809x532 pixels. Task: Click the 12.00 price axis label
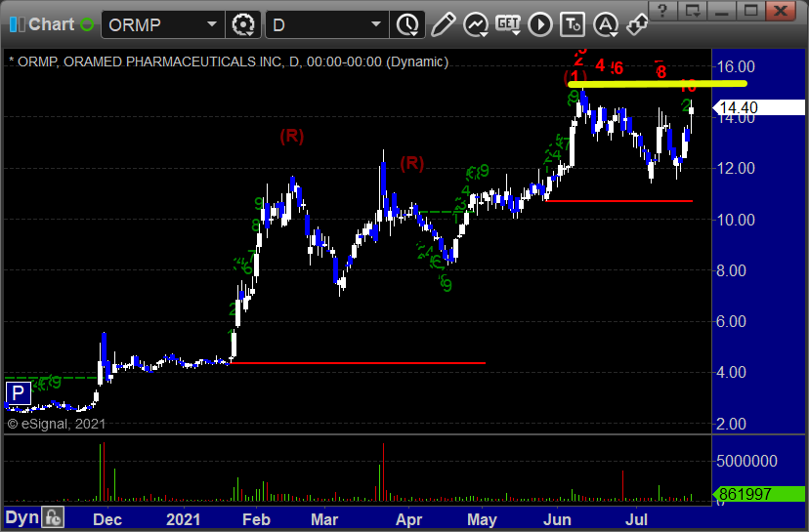coord(735,168)
